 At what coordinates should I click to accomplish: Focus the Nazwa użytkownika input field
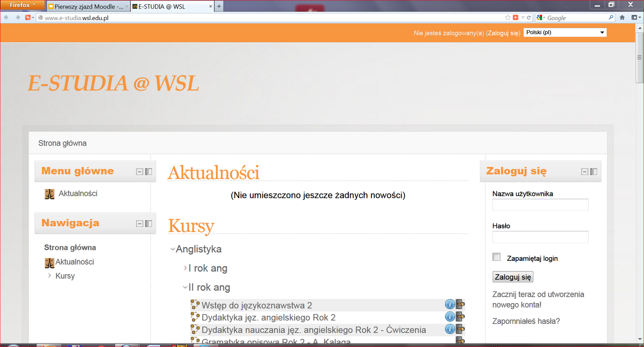click(x=540, y=205)
